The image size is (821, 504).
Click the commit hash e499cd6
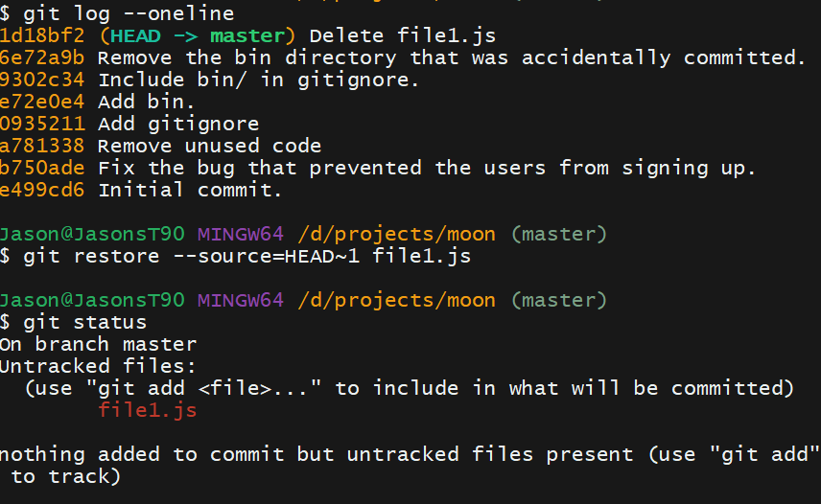click(x=42, y=190)
